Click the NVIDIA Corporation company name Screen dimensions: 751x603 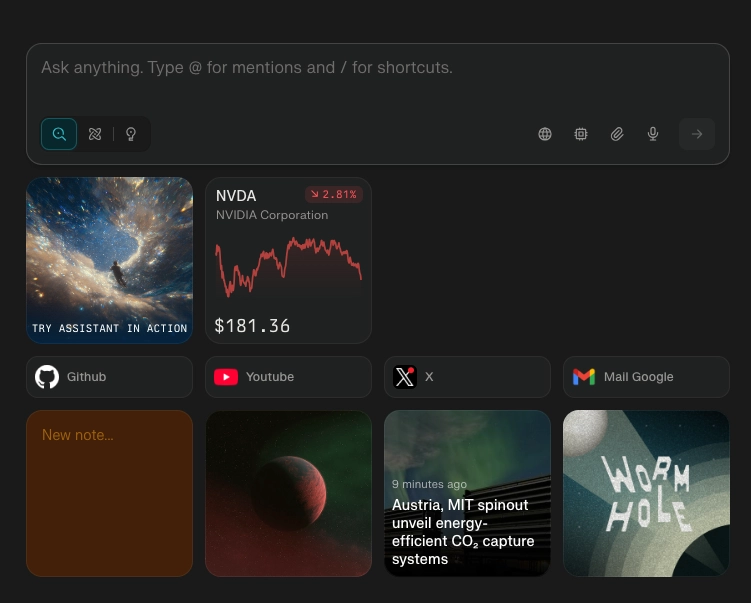point(272,215)
